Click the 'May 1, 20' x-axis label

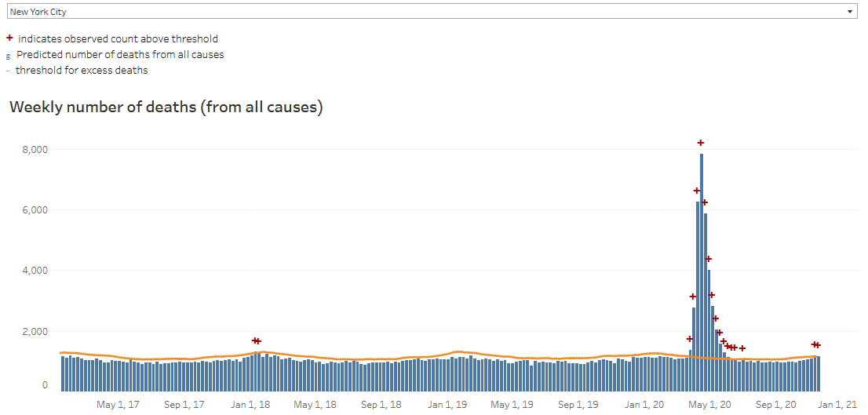(x=709, y=405)
